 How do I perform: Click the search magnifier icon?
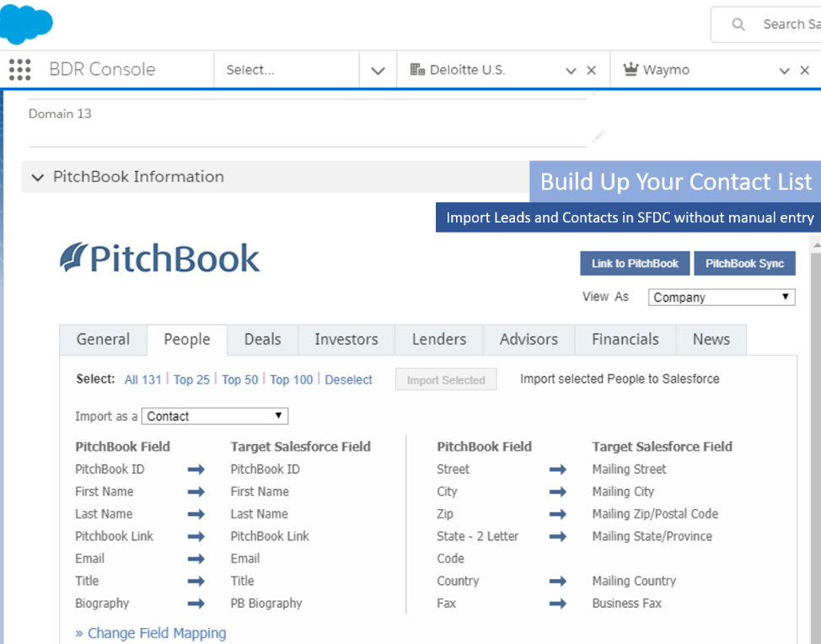click(x=738, y=24)
